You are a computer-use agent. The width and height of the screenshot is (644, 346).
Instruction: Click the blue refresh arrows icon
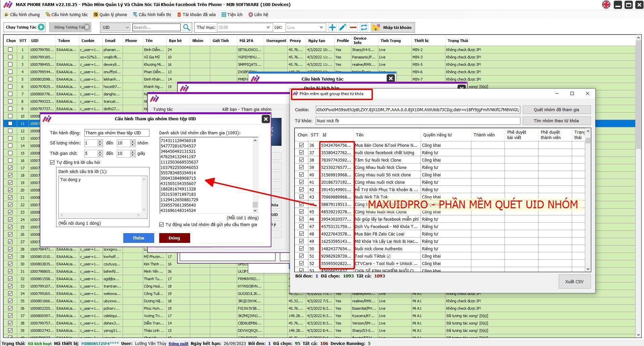[x=364, y=27]
